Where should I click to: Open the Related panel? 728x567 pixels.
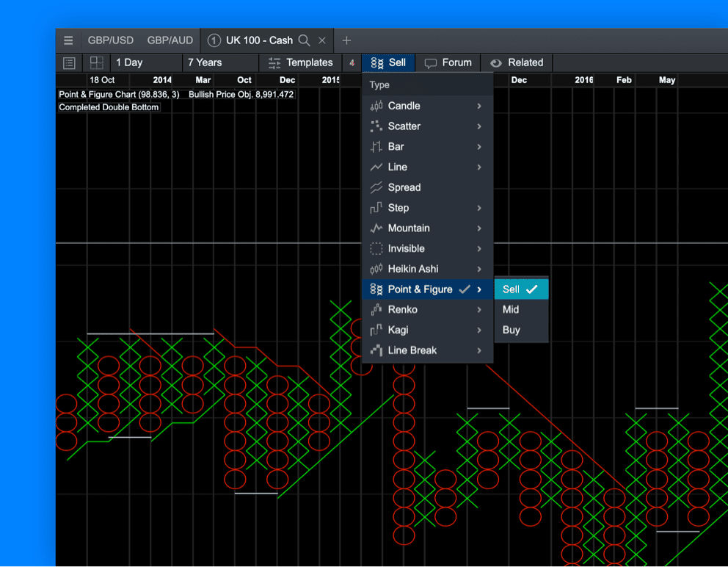(517, 62)
